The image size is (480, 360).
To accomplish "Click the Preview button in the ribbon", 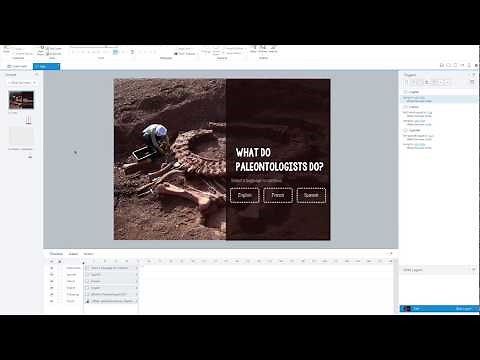I will click(263, 49).
